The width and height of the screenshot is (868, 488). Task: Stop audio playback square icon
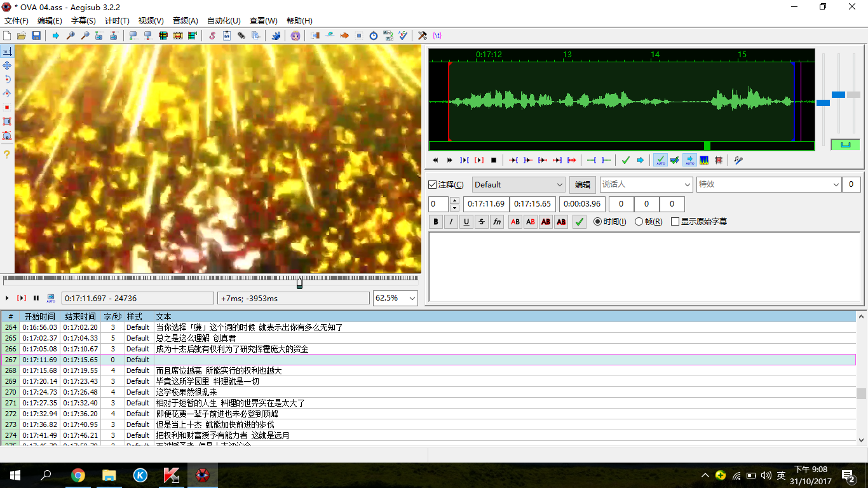(x=494, y=160)
